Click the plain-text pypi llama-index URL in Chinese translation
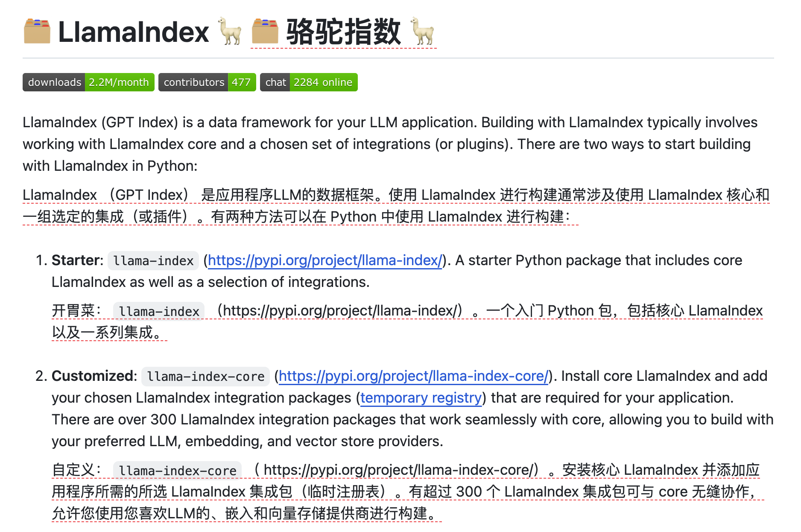 (x=340, y=310)
